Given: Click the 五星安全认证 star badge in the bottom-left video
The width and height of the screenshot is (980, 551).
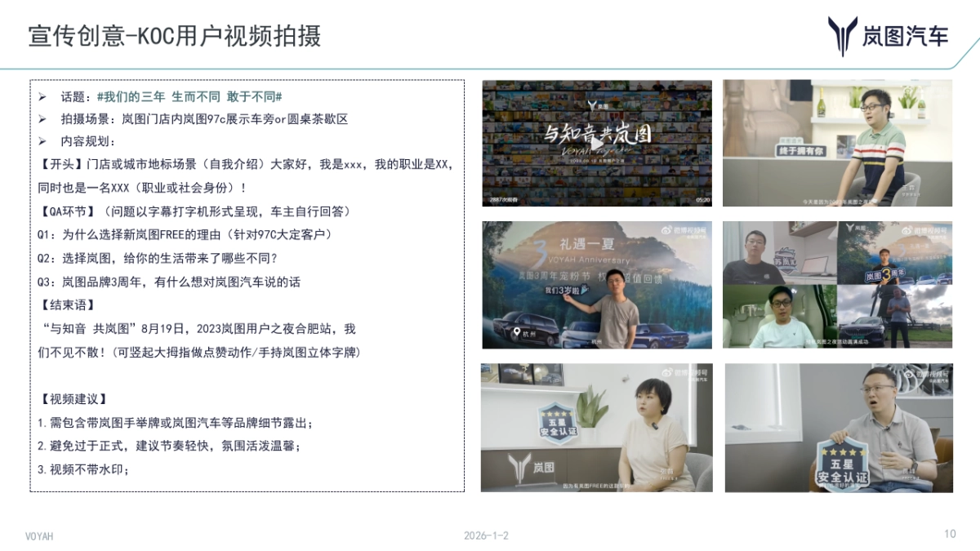Looking at the screenshot, I should [x=556, y=424].
